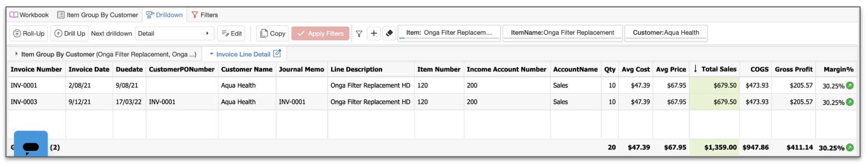Click the eraser clear filters icon
Image resolution: width=868 pixels, height=165 pixels.
coord(389,34)
